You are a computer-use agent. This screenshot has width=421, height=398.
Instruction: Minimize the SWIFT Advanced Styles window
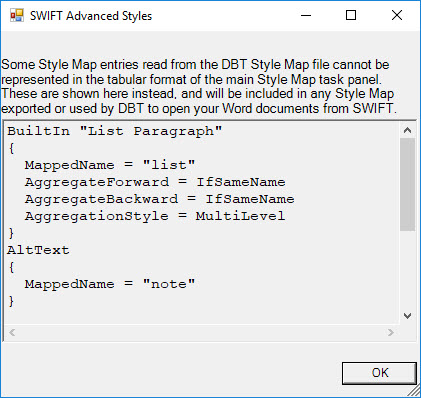point(306,15)
